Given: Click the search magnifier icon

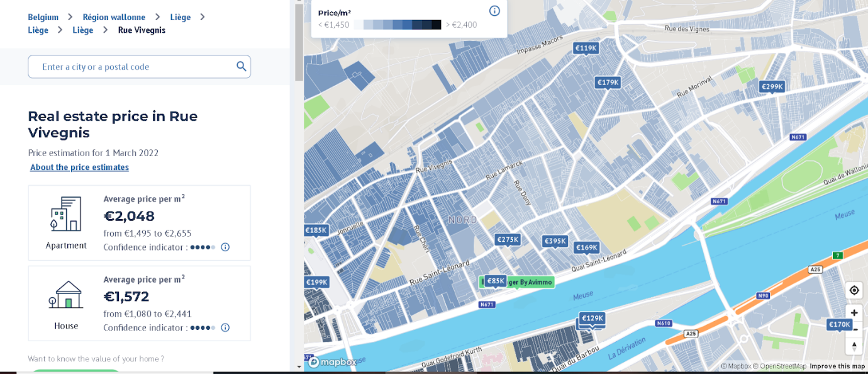Looking at the screenshot, I should point(241,66).
